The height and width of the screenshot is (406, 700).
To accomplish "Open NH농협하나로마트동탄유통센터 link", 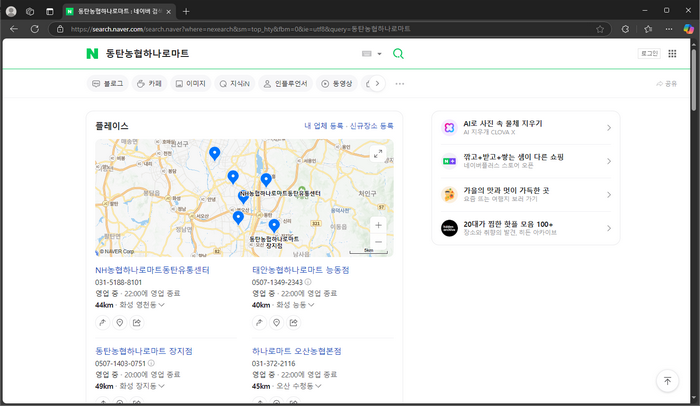I will click(x=152, y=270).
